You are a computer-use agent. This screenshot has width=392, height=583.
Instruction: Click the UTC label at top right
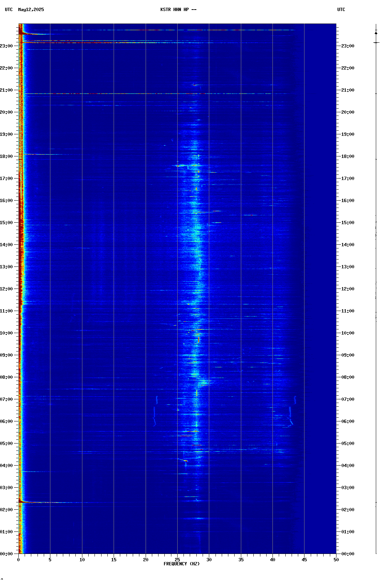341,10
